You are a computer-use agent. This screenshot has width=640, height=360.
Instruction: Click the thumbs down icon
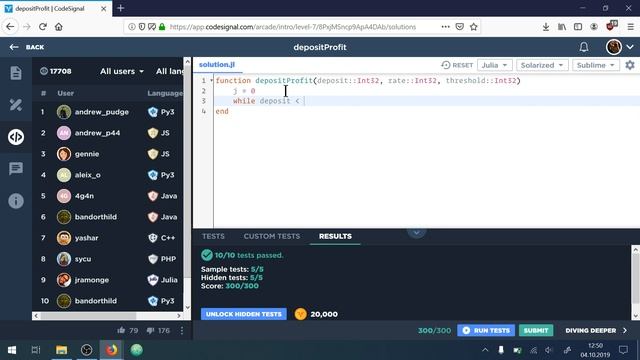click(151, 330)
